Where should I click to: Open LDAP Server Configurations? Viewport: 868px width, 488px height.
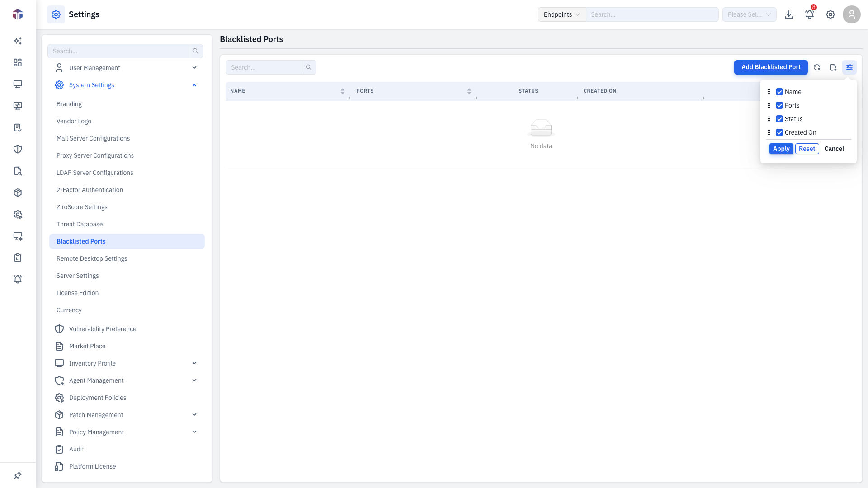[95, 173]
